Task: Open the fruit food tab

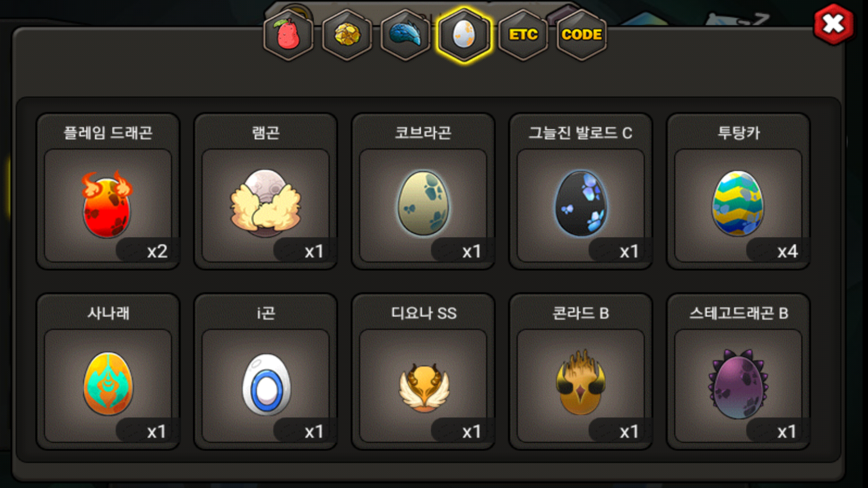Action: (x=288, y=35)
